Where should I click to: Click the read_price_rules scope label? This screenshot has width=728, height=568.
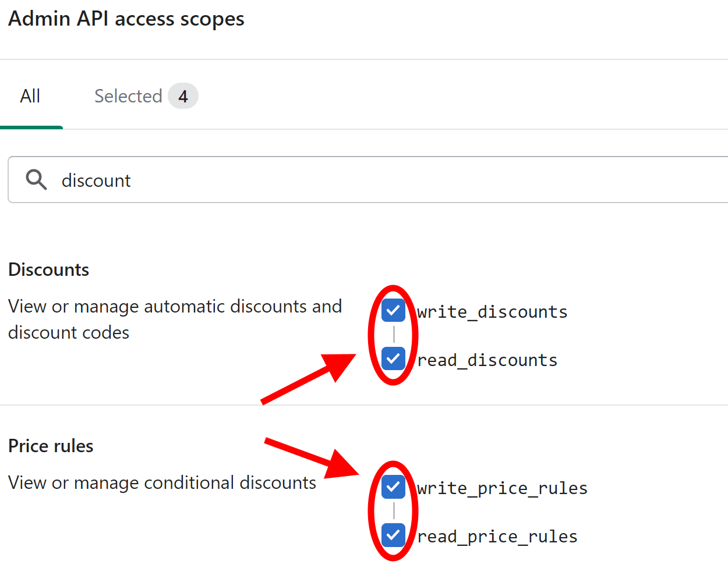(x=497, y=537)
